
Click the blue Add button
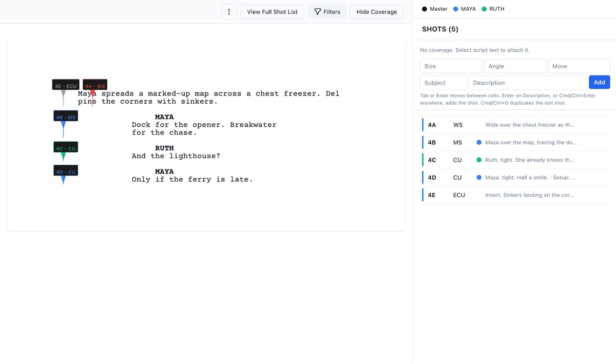pos(599,82)
